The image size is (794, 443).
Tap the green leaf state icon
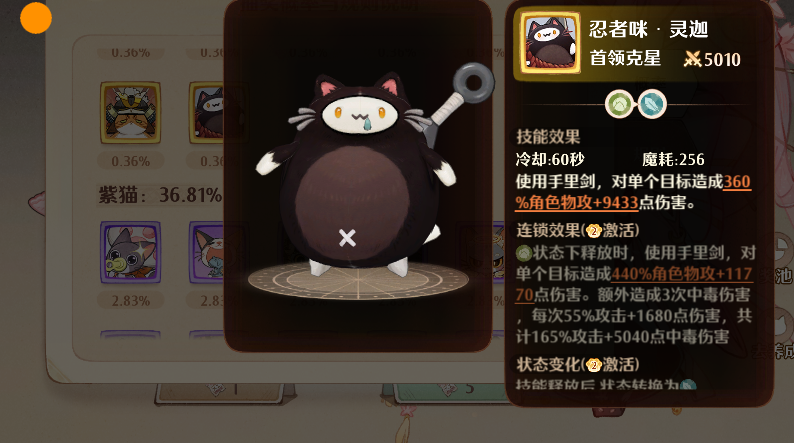(620, 104)
